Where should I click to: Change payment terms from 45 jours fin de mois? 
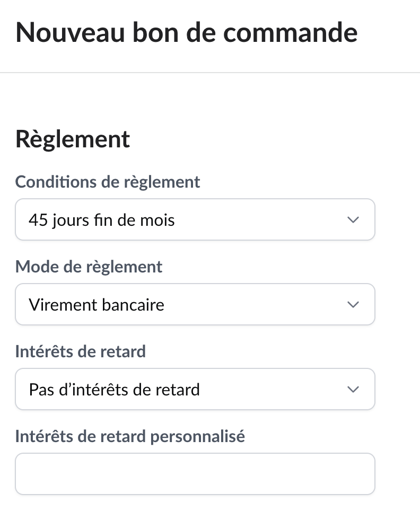[195, 219]
